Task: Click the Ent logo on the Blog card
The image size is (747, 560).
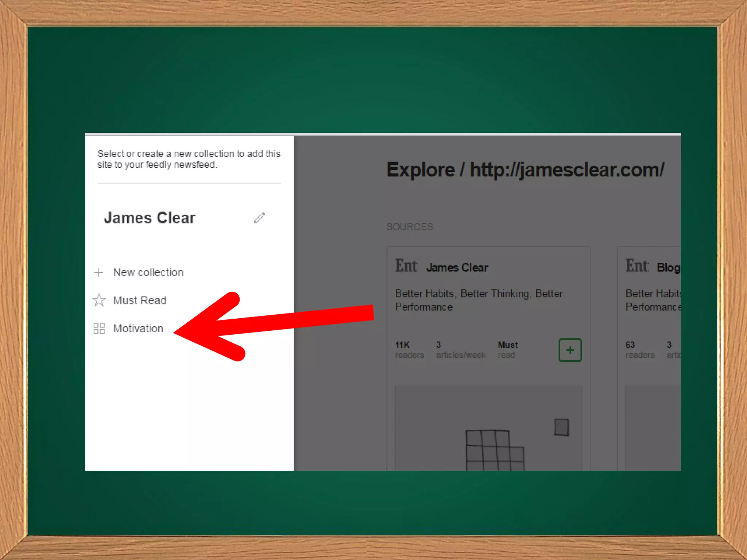Action: pyautogui.click(x=637, y=266)
